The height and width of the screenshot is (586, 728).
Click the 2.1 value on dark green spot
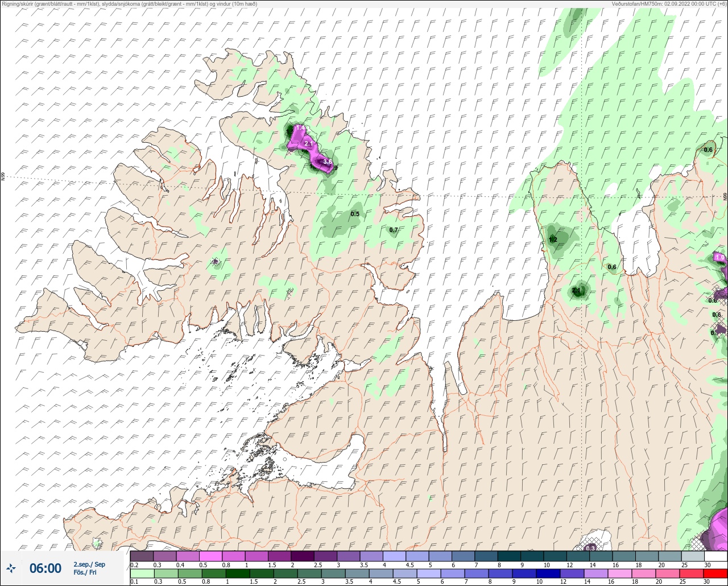coord(577,291)
